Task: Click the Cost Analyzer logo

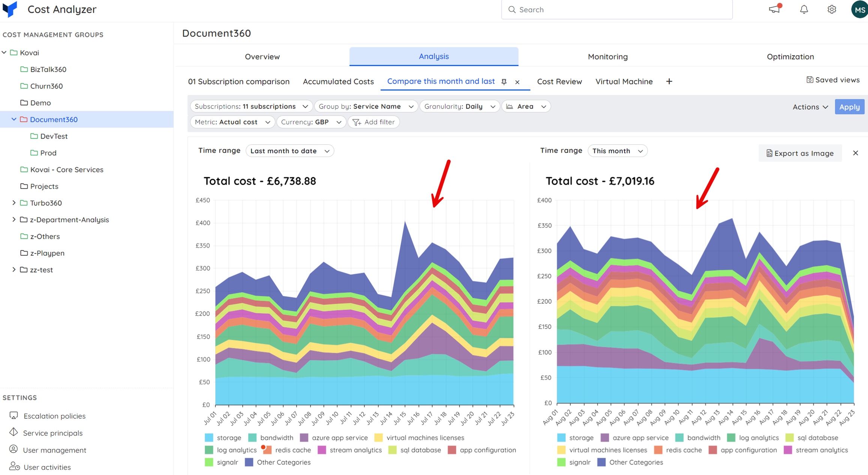Action: 10,9
